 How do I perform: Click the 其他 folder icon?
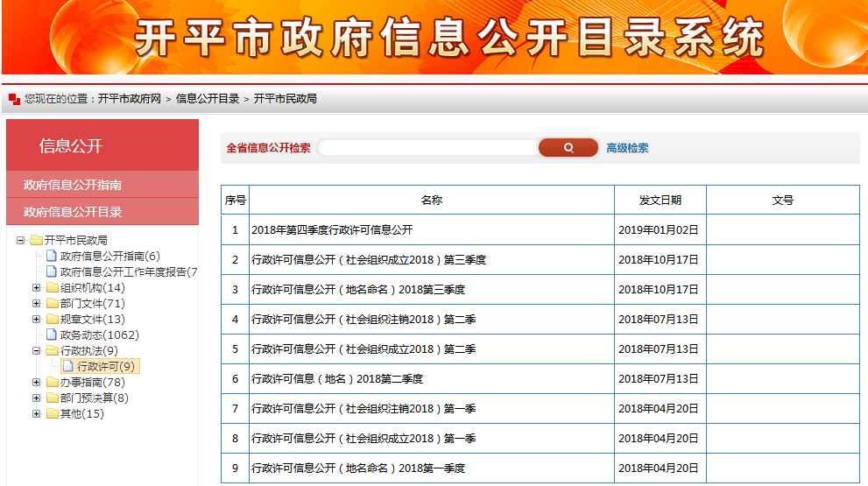pyautogui.click(x=52, y=413)
